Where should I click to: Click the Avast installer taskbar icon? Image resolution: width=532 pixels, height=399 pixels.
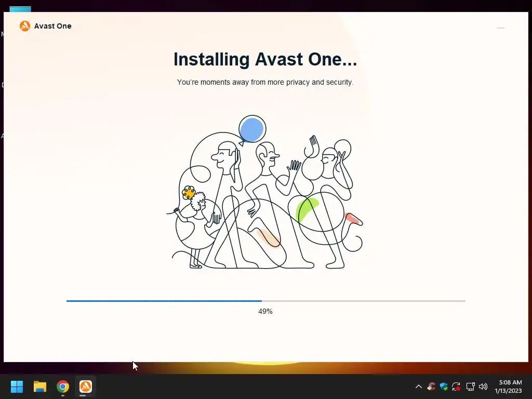86,387
